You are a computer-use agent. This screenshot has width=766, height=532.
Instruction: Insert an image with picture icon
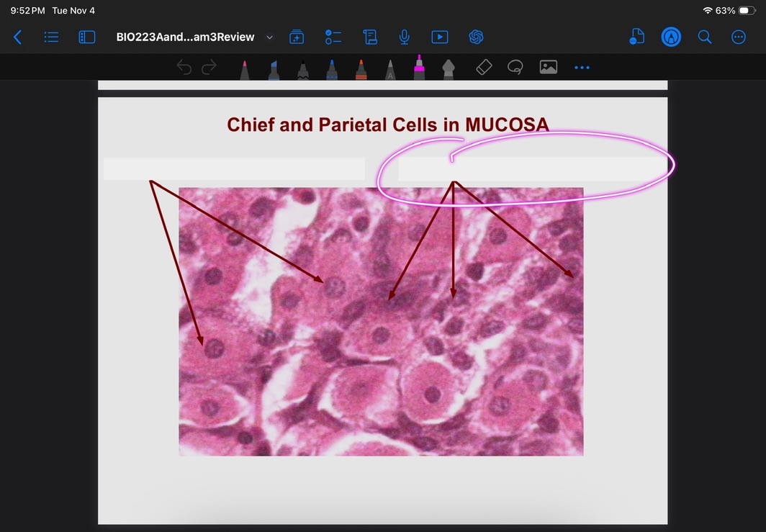tap(548, 67)
